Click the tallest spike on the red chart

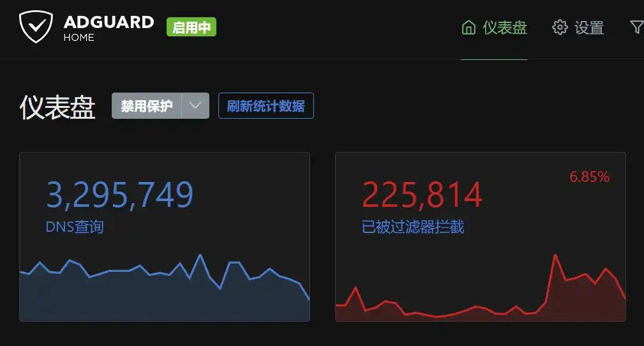click(x=555, y=256)
